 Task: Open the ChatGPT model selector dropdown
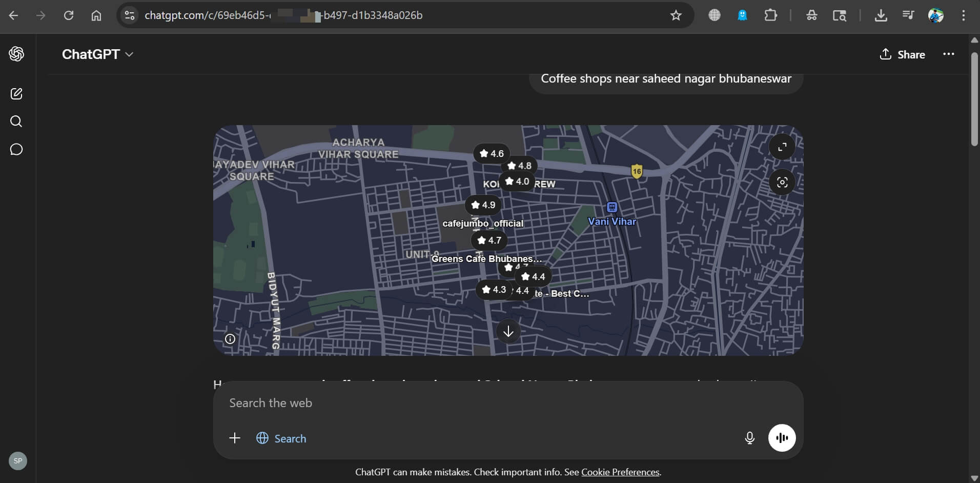(97, 54)
